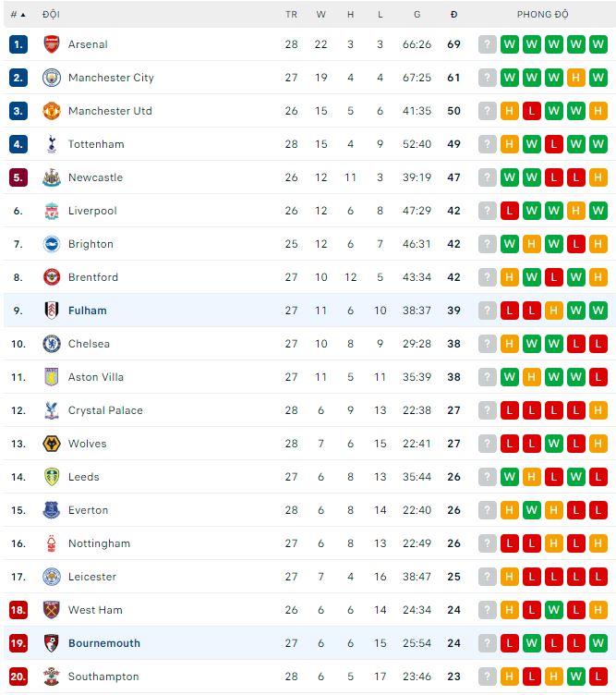This screenshot has width=616, height=695.
Task: Sort table by the # rank column
Action: [x=18, y=15]
